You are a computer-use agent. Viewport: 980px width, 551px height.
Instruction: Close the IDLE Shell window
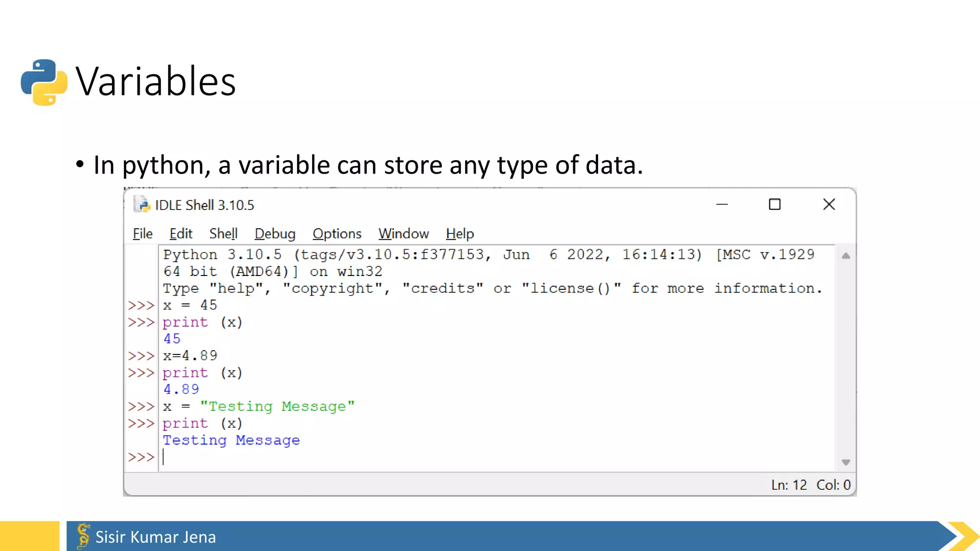[x=829, y=205]
